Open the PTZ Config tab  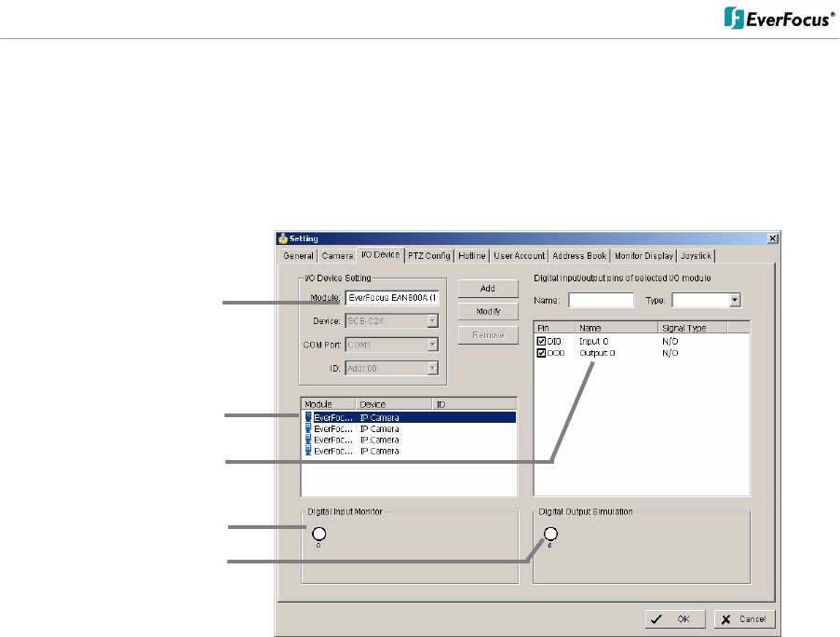click(x=429, y=256)
